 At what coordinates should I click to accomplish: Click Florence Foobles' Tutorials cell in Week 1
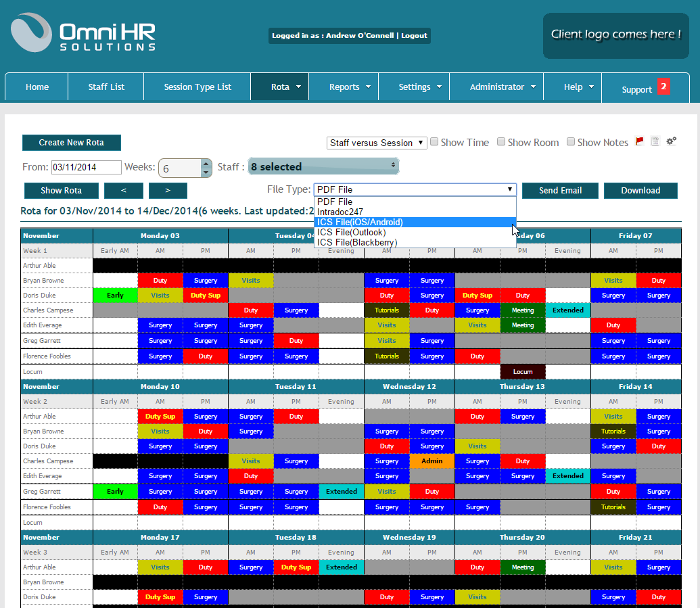[387, 356]
